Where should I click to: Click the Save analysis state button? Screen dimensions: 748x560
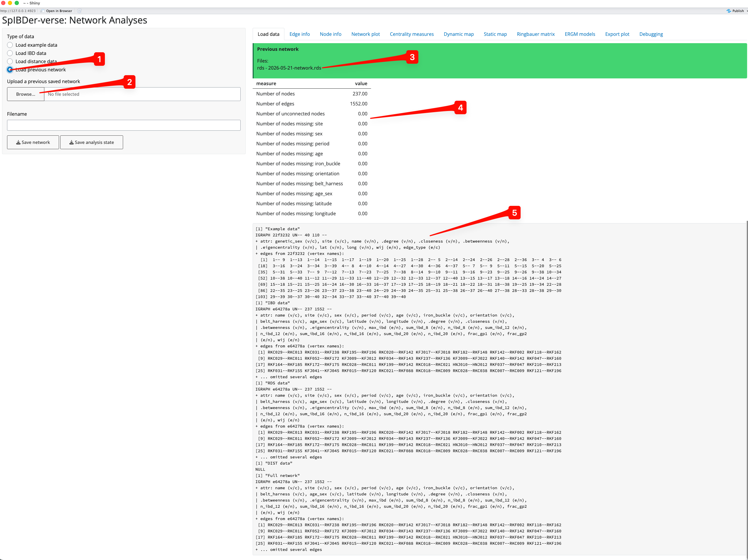[92, 142]
